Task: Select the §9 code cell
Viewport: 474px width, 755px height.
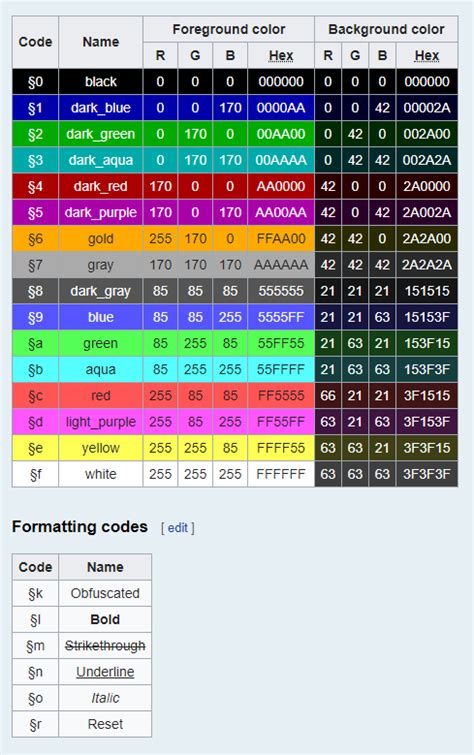Action: 35,317
